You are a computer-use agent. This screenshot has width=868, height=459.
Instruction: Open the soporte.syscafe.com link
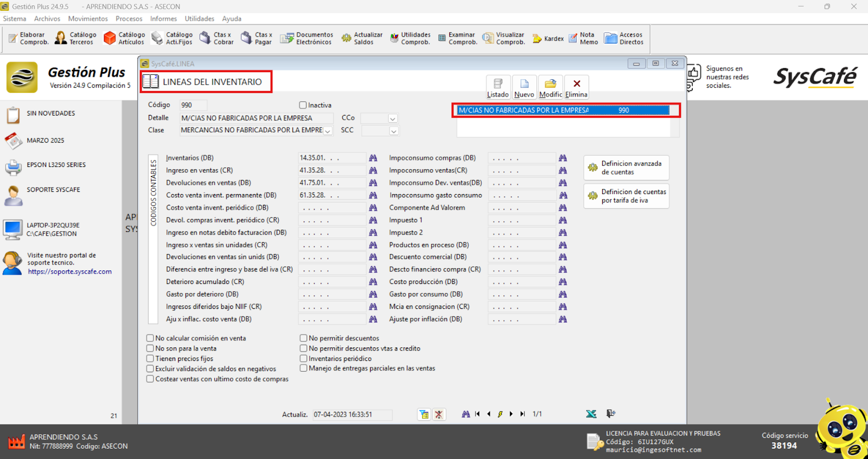click(70, 272)
